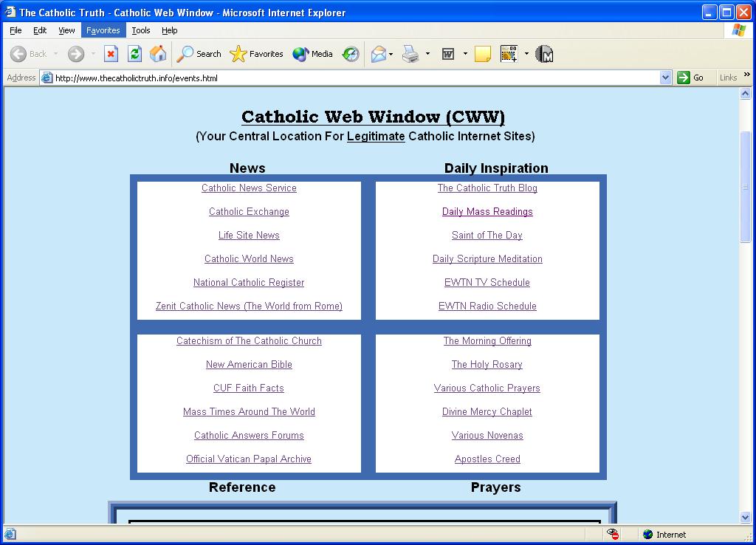Open Tools menu

pyautogui.click(x=141, y=30)
